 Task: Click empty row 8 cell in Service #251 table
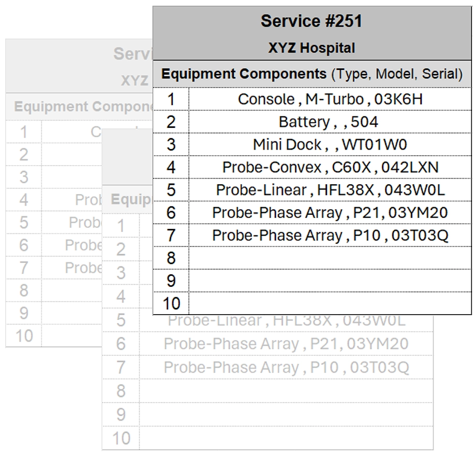(330, 258)
